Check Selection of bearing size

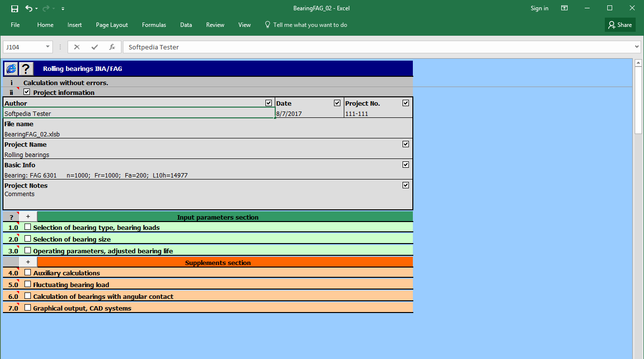tap(27, 239)
